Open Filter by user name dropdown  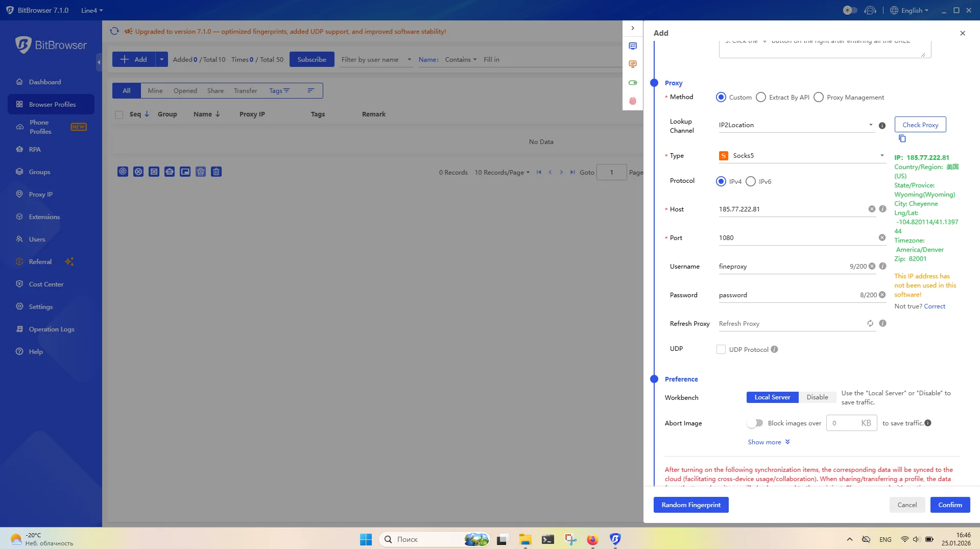tap(376, 59)
